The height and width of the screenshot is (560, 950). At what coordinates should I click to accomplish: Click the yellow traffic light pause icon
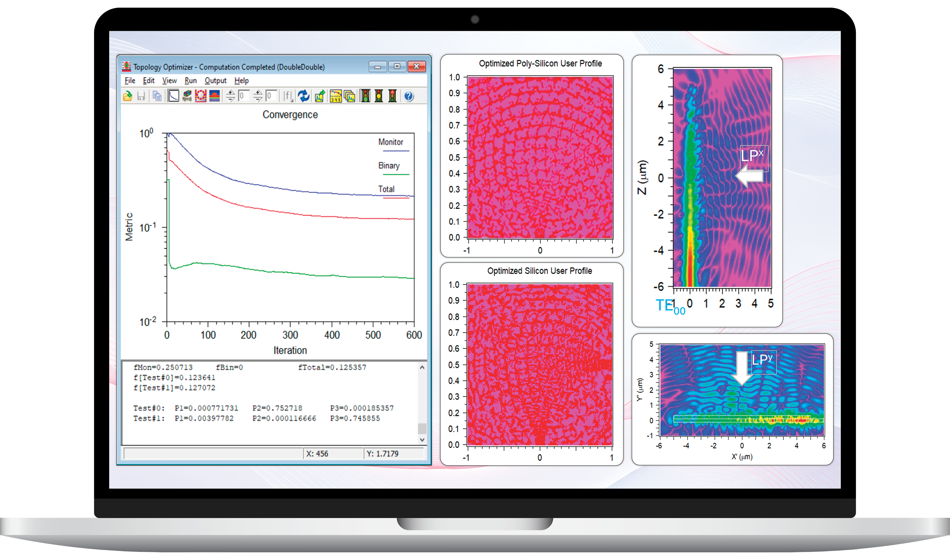coord(379,96)
